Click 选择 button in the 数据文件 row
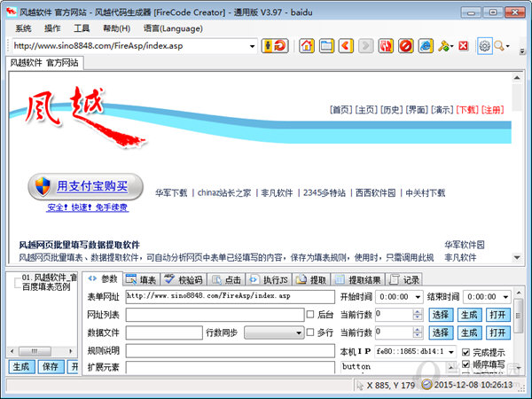 (441, 332)
